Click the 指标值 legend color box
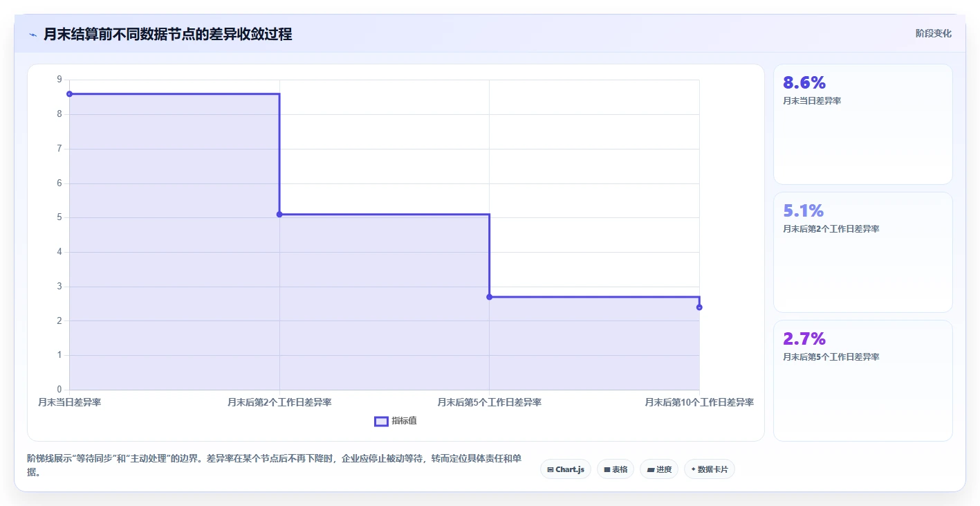Viewport: 980px width, 506px height. [381, 421]
